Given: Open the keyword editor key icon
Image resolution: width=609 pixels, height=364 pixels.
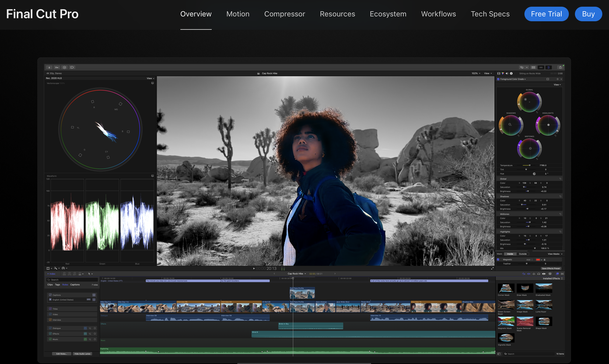Looking at the screenshot, I should (x=57, y=67).
